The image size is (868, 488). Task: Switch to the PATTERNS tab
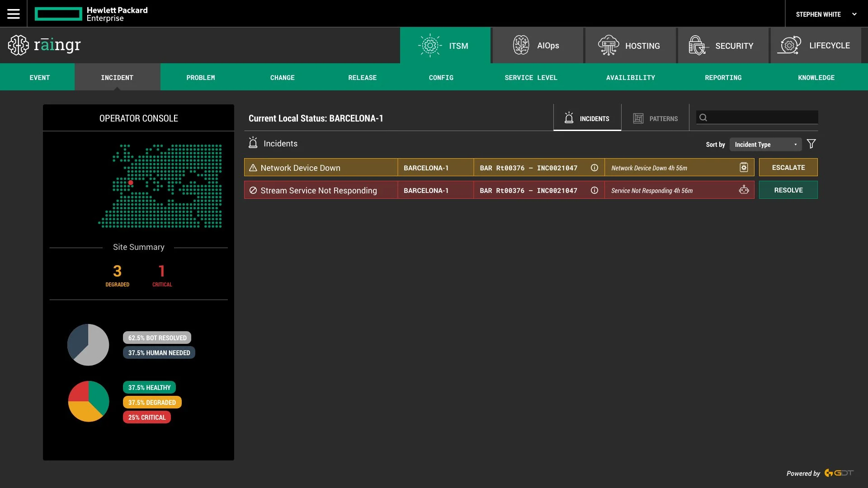click(655, 118)
